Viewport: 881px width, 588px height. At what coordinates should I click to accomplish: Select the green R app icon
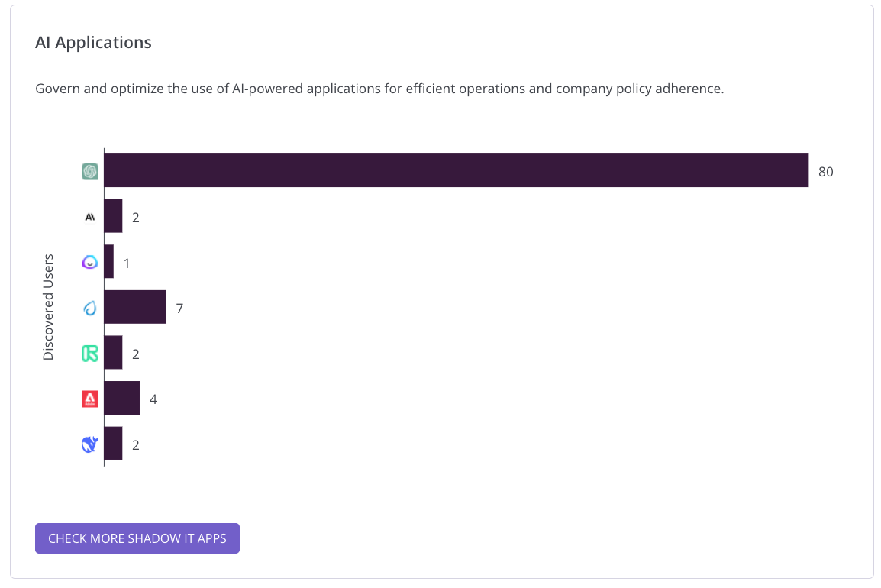coord(90,354)
